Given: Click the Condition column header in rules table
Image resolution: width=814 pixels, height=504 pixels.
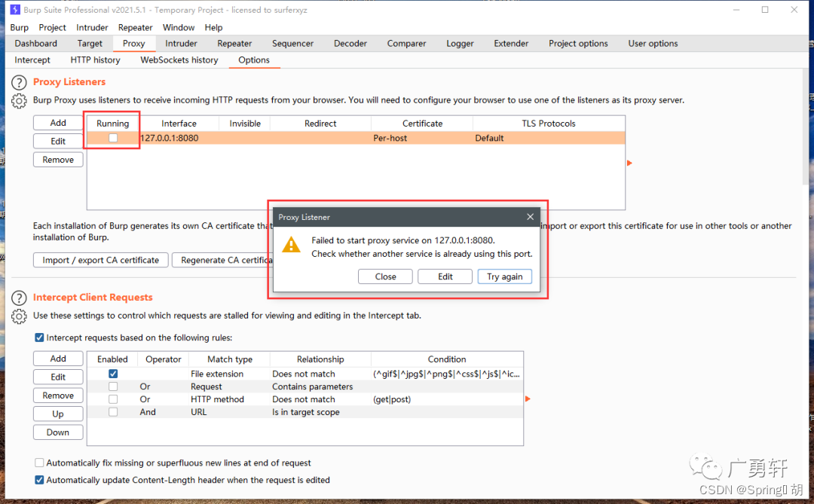Looking at the screenshot, I should point(447,359).
